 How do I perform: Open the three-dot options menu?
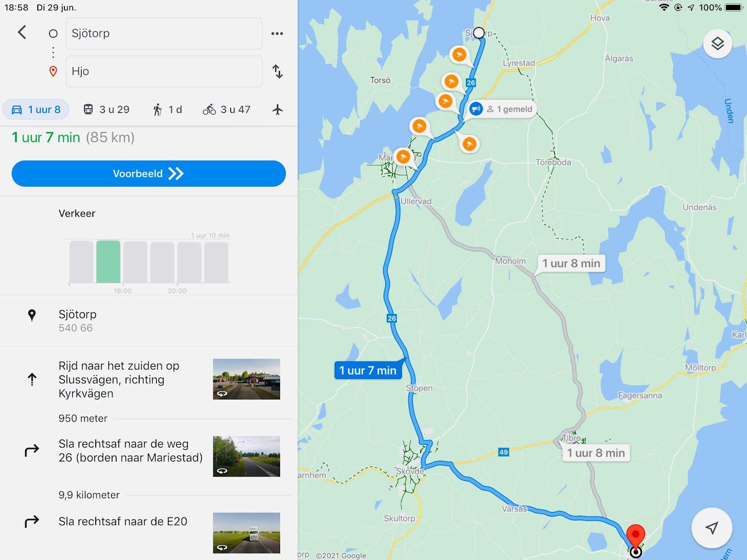[277, 34]
